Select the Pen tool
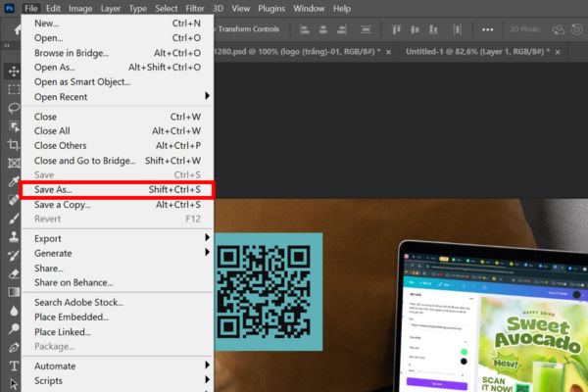Screen dimensions: 588x392 click(14, 347)
